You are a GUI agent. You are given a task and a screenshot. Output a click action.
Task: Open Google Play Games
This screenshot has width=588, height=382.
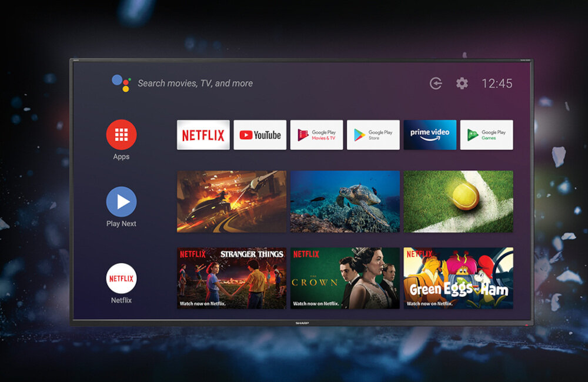[x=487, y=134]
